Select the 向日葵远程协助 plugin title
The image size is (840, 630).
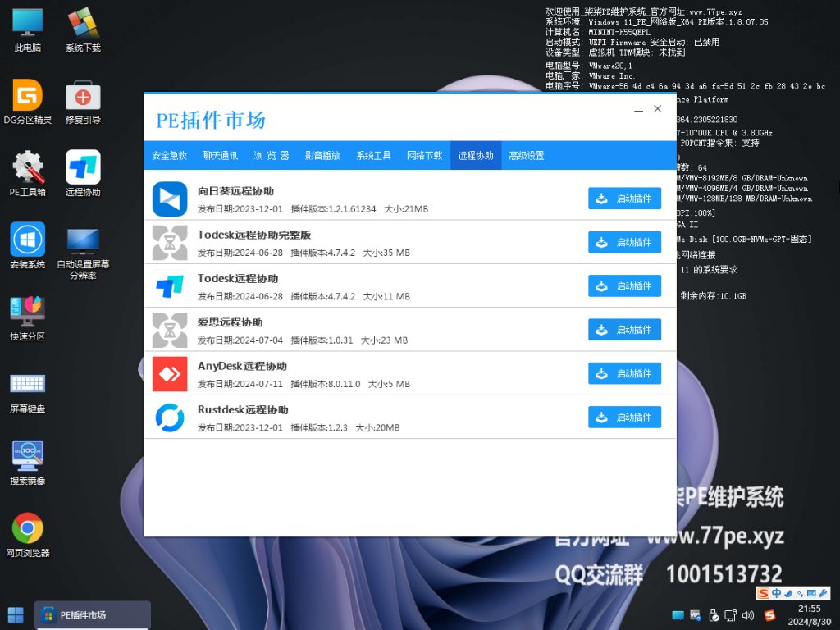tap(235, 191)
